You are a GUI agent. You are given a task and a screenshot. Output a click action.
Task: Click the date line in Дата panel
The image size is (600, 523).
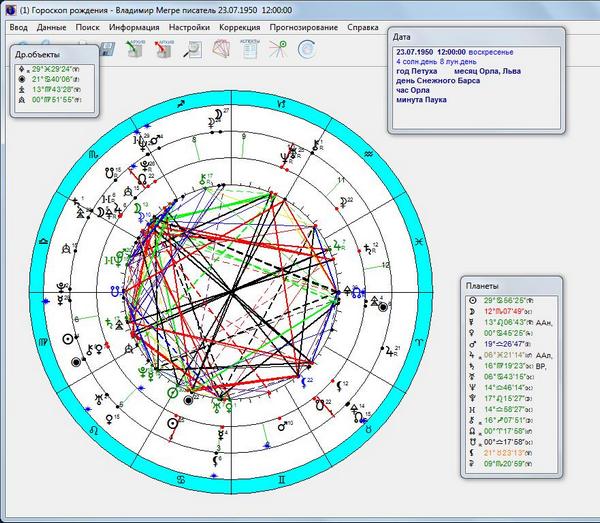pyautogui.click(x=455, y=52)
